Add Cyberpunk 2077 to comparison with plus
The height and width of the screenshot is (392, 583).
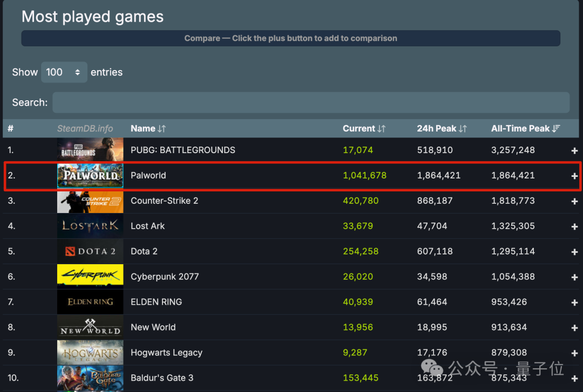tap(574, 277)
